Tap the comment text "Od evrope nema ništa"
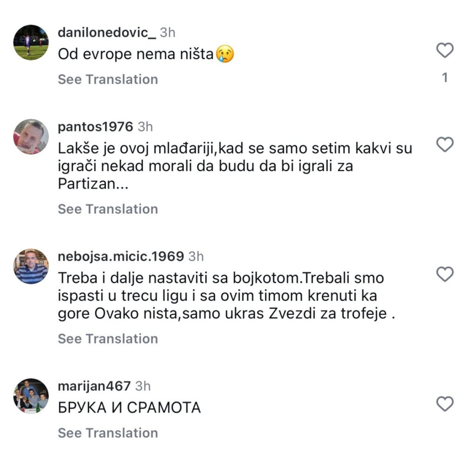This screenshot has height=463, width=476. point(135,54)
